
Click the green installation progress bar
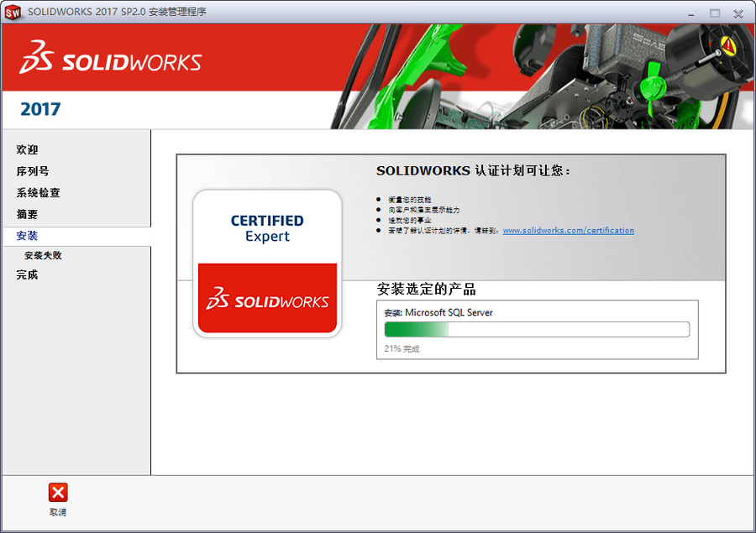[x=536, y=329]
